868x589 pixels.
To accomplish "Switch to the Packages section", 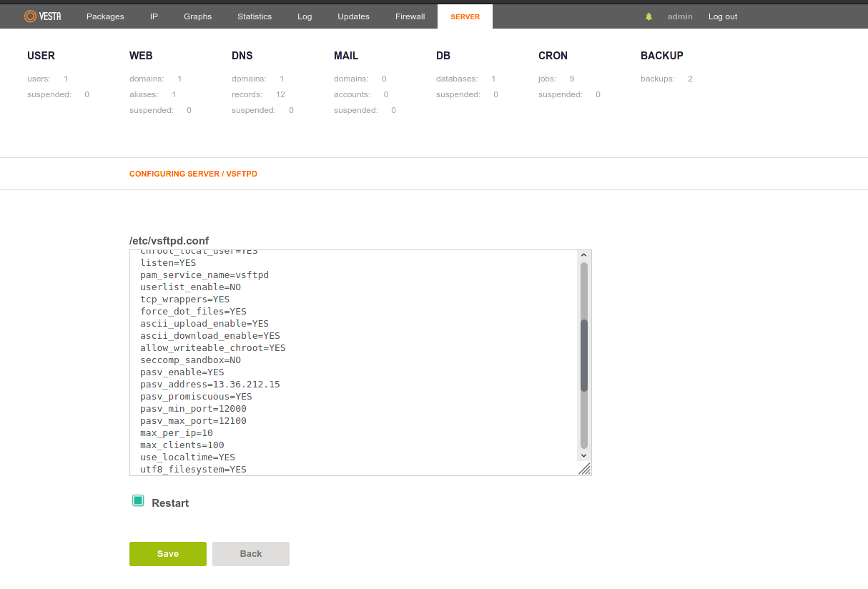I will [105, 16].
